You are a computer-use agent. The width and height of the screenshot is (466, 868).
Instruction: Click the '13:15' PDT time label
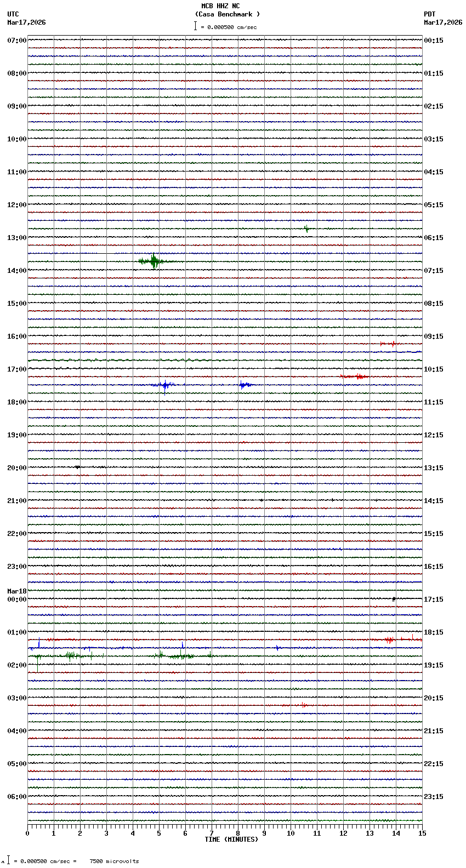[434, 468]
